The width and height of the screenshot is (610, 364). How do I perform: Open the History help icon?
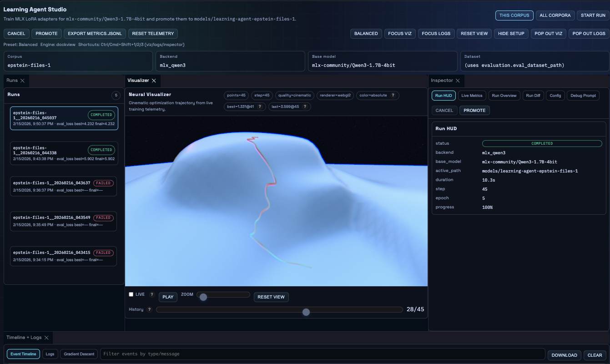point(149,309)
